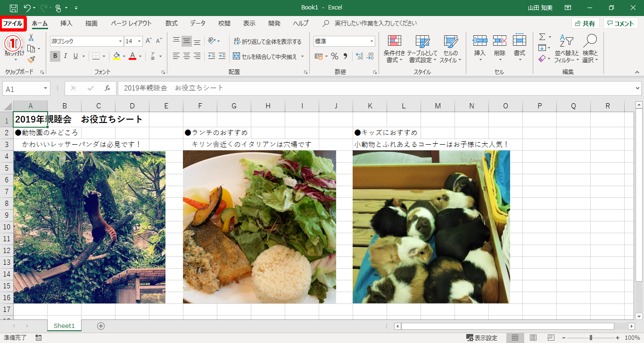The width and height of the screenshot is (644, 343).
Task: Click the 共有 share button
Action: (x=585, y=24)
